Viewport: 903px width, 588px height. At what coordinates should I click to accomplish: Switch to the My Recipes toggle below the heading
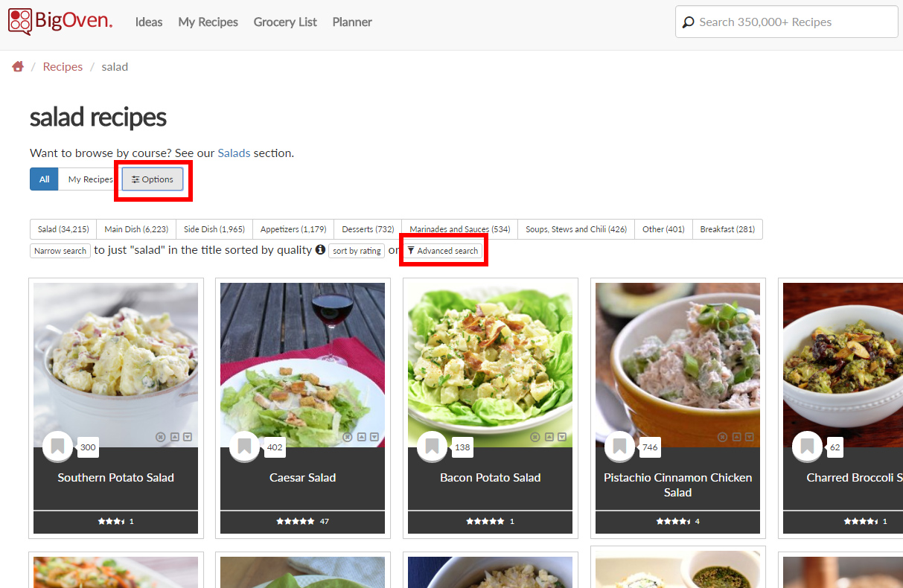coord(90,179)
